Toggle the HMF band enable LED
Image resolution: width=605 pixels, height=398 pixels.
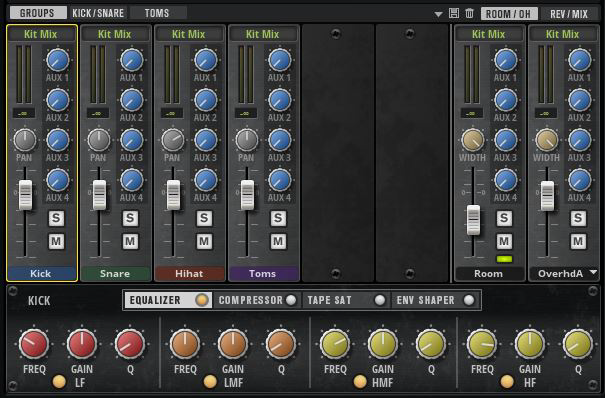[360, 381]
